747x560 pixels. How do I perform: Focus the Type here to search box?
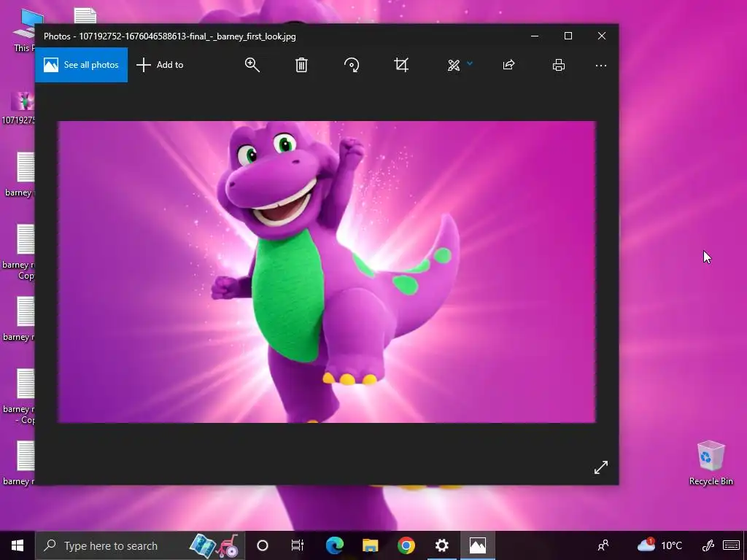click(x=139, y=545)
